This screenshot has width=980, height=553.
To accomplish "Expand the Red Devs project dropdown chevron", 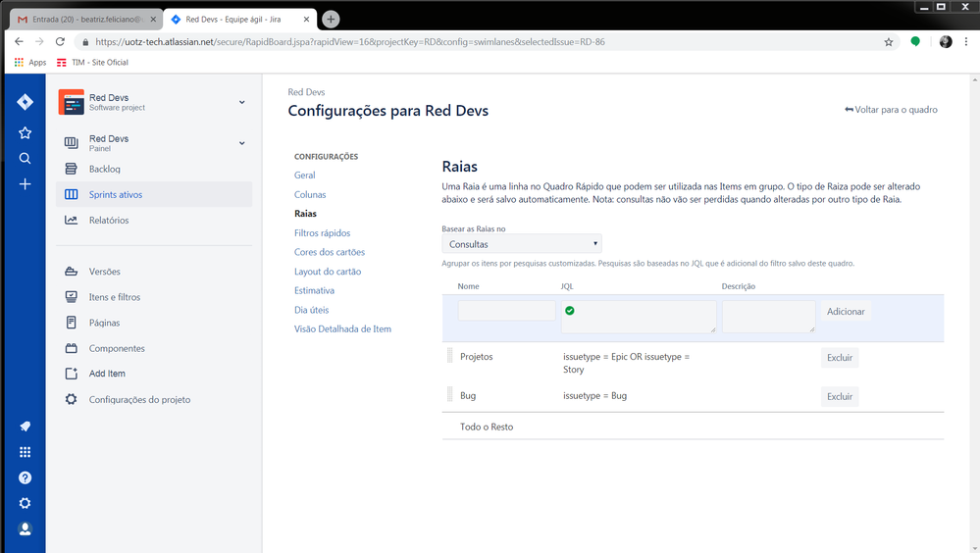I will tap(242, 103).
